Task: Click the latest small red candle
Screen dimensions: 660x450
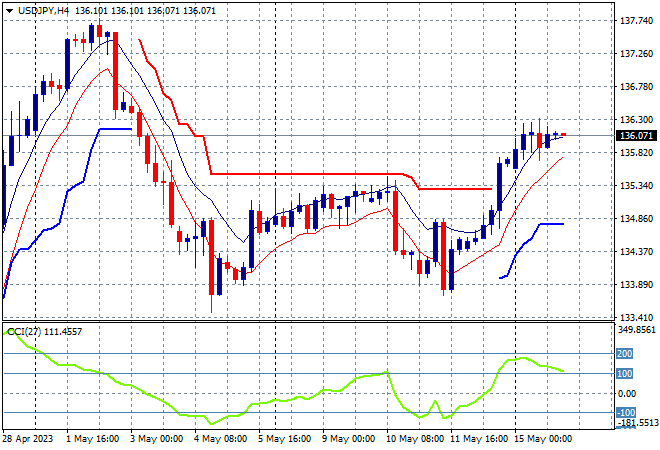Action: pos(563,134)
